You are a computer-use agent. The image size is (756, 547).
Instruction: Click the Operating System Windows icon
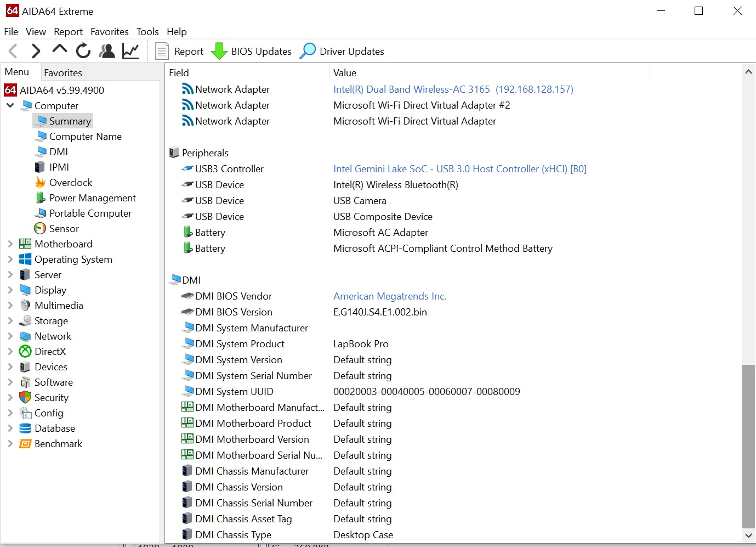[25, 259]
